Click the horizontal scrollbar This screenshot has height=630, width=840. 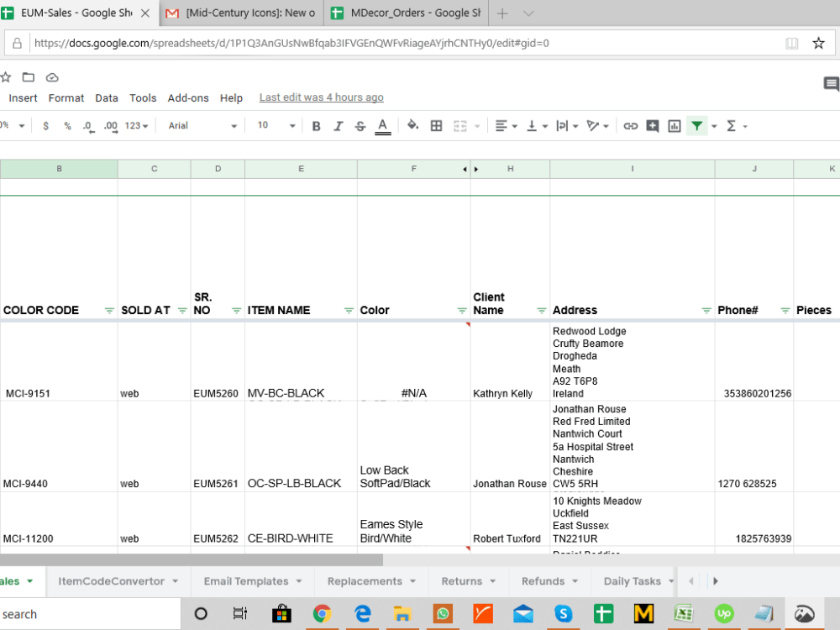(x=192, y=559)
